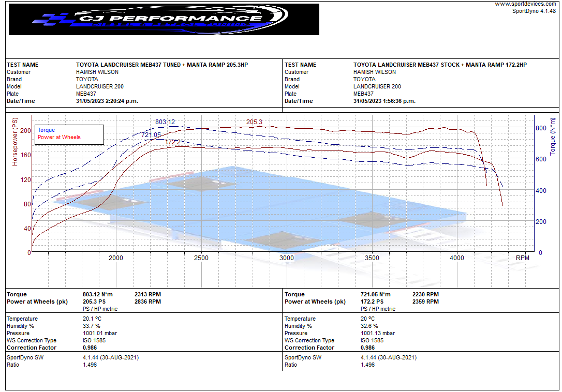Click the 172.2 stock power chart label

point(173,142)
